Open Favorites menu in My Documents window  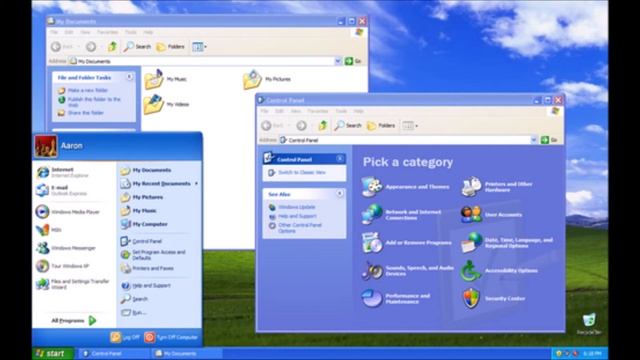tap(107, 32)
